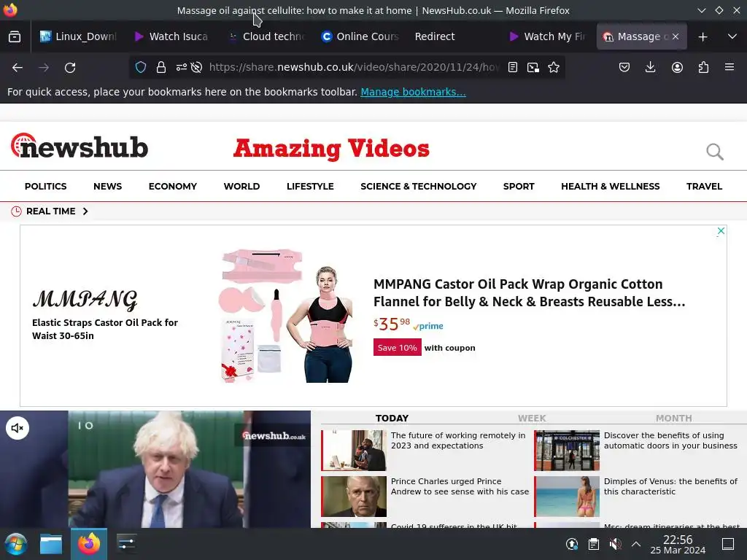Expand hidden system tray icons

[636, 544]
